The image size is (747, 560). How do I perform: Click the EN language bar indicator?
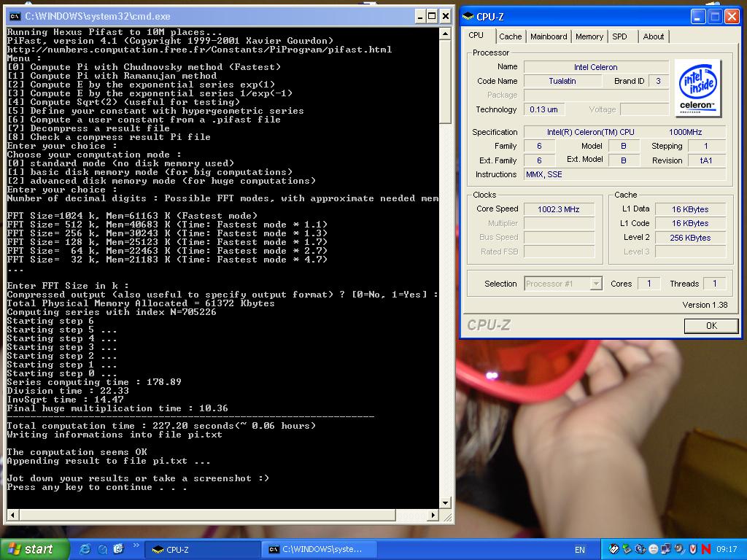pos(580,550)
